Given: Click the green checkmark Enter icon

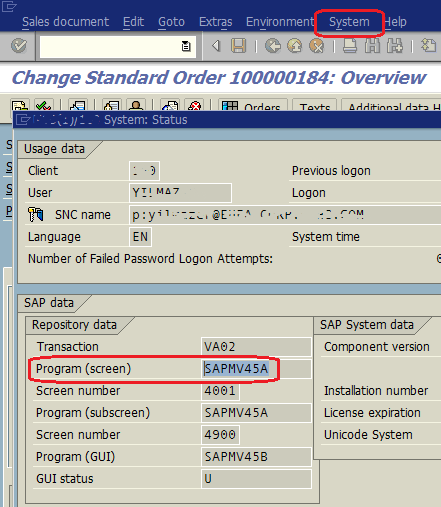Looking at the screenshot, I should [19, 46].
